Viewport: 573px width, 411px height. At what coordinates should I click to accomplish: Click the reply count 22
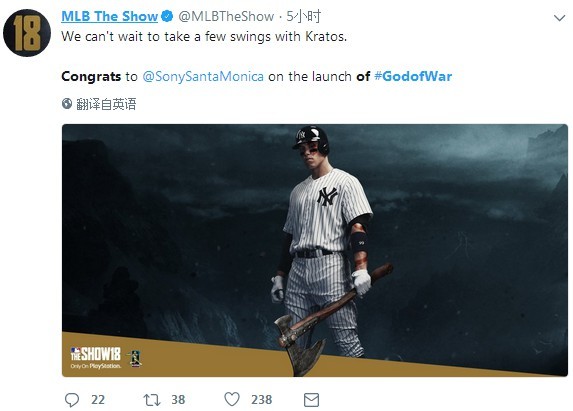tap(98, 400)
